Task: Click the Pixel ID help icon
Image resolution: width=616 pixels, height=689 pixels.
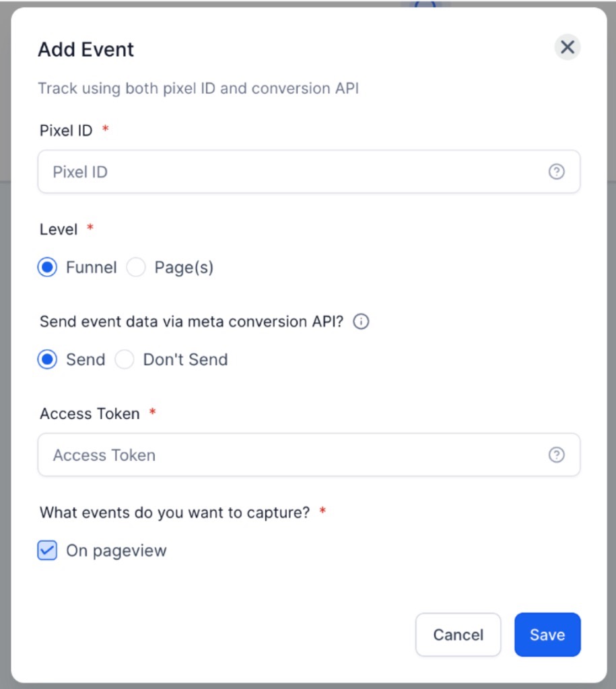Action: 556,172
